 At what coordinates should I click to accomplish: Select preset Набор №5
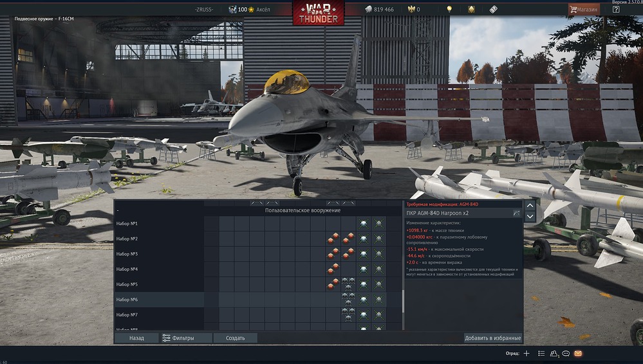(159, 284)
